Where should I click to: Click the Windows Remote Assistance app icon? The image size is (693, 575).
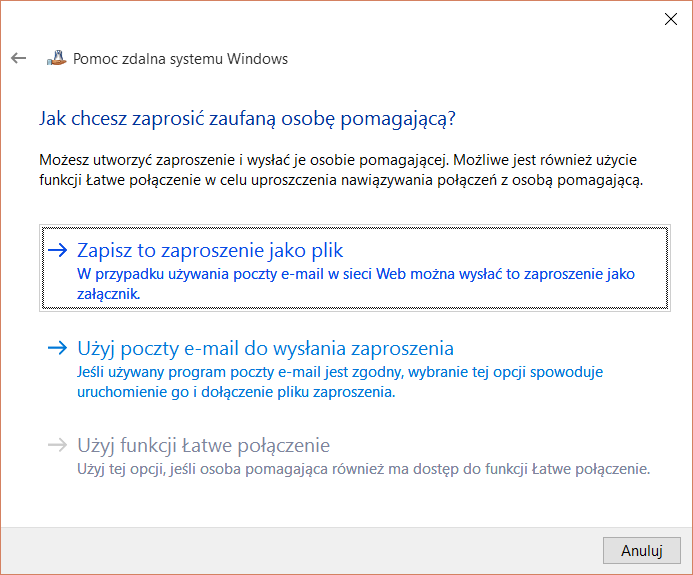pos(56,58)
